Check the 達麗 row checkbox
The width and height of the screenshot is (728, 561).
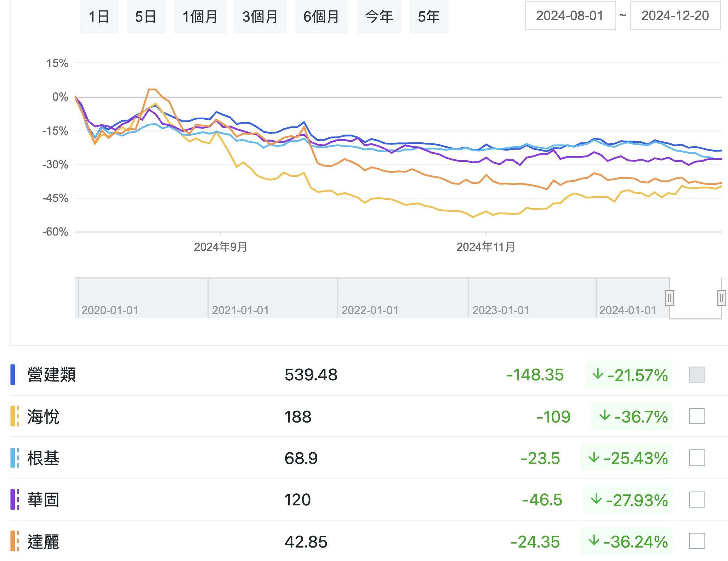pyautogui.click(x=697, y=541)
